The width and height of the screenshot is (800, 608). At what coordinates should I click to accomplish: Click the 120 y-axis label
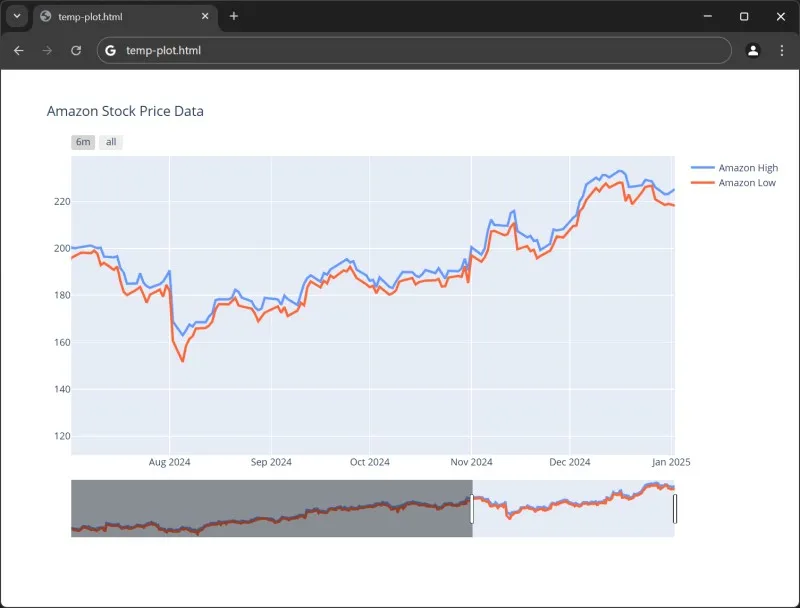[x=62, y=436]
